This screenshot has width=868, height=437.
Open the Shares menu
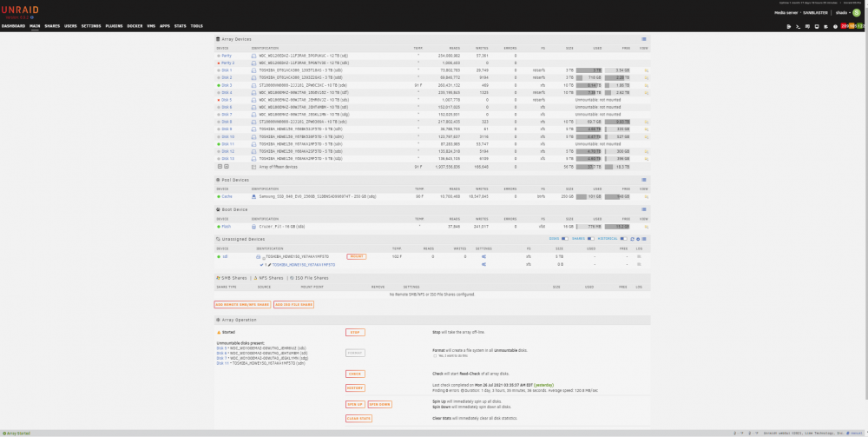point(53,26)
